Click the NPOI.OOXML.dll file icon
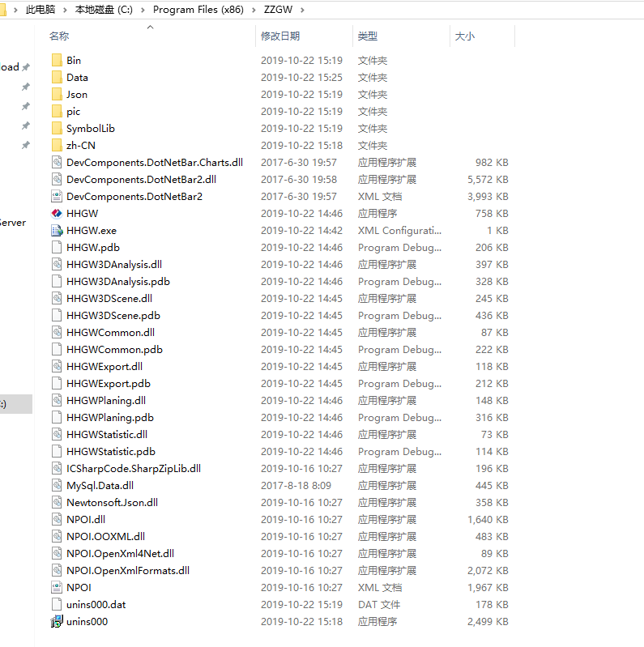Viewport: 644px width, 647px height. (x=57, y=536)
